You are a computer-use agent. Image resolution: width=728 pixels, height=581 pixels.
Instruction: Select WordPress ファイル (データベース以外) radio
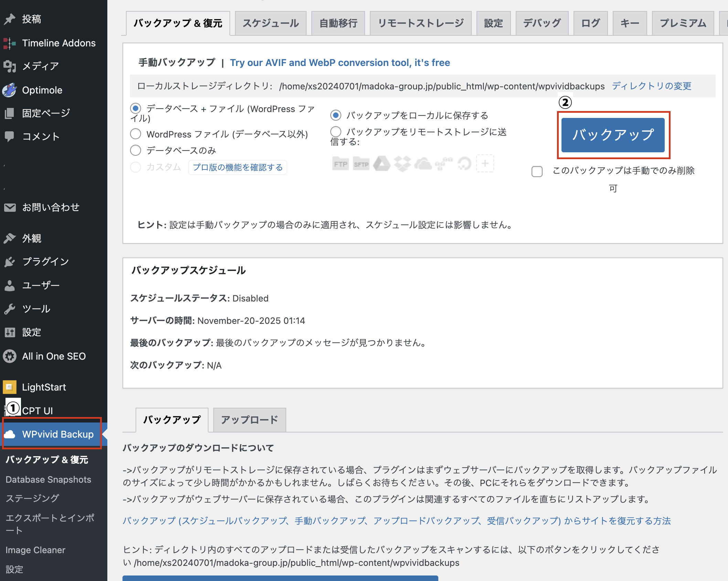(136, 134)
